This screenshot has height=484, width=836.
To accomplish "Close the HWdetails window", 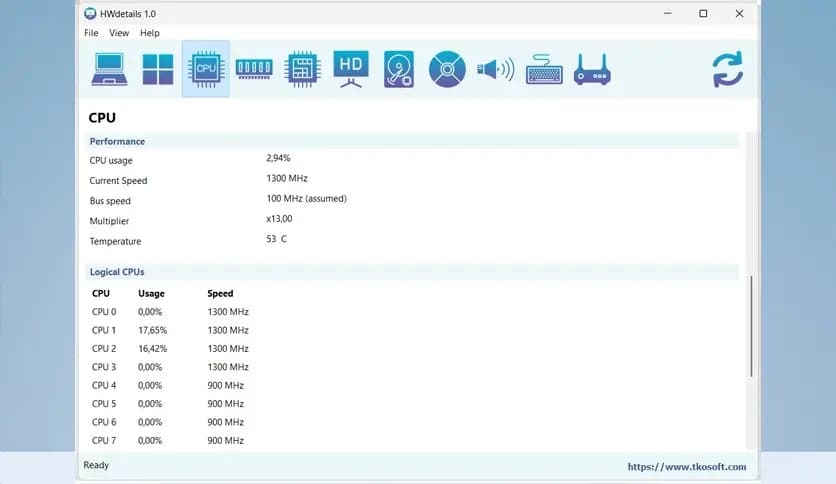I will coord(739,13).
